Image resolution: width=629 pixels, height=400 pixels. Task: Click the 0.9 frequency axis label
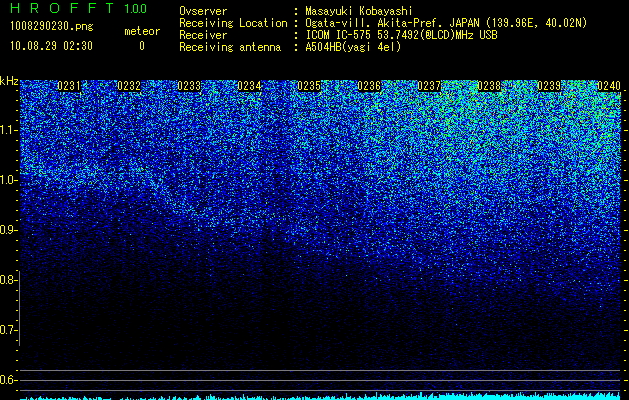click(9, 230)
